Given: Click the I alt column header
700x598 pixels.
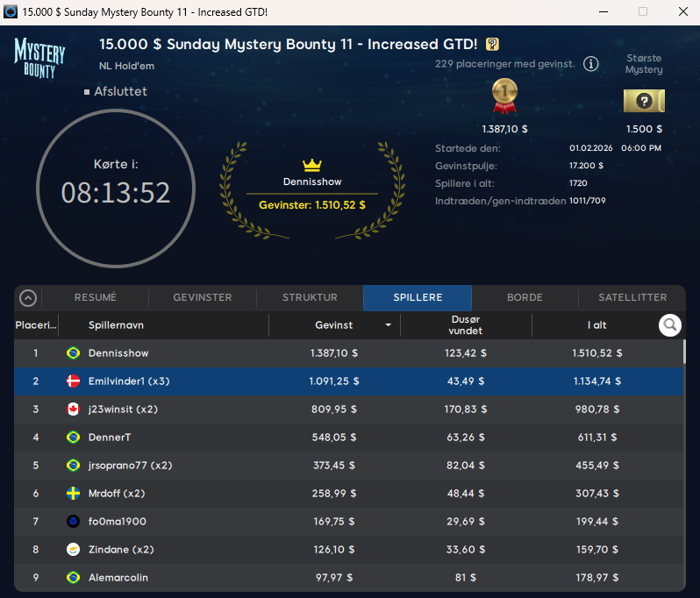Looking at the screenshot, I should point(596,325).
